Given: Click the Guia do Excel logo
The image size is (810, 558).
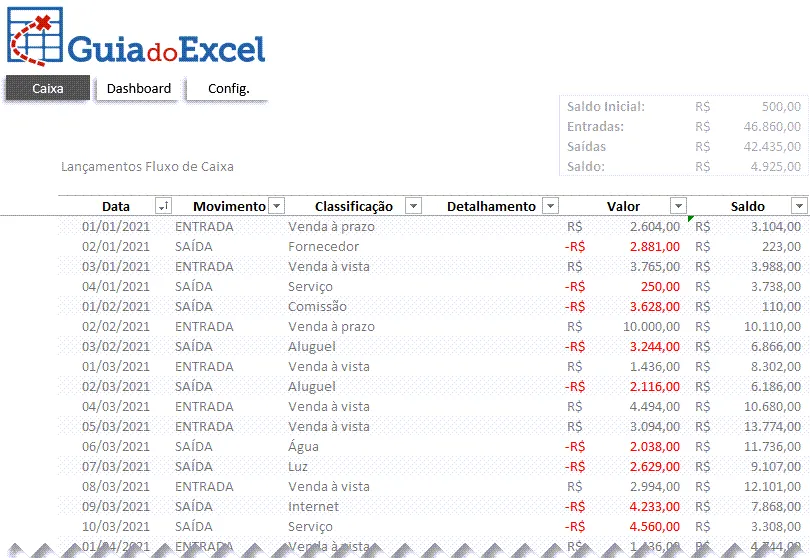Looking at the screenshot, I should tap(136, 36).
